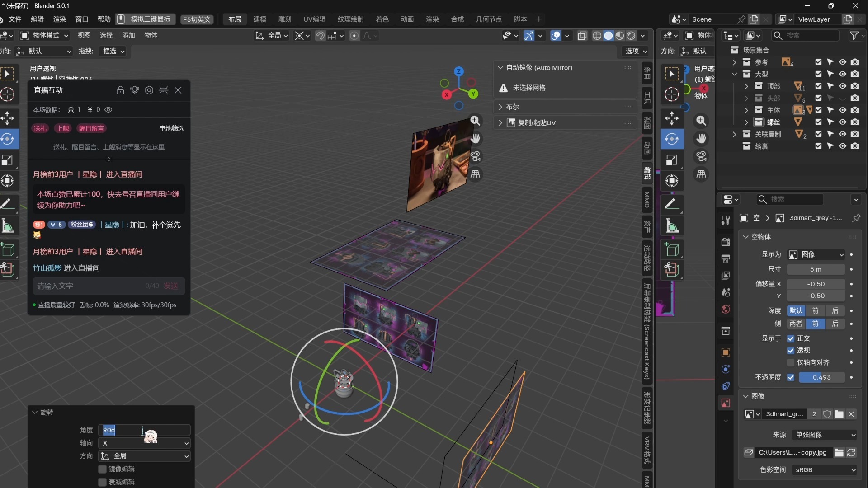Click the Annotate pencil tool
The height and width of the screenshot is (488, 868).
click(x=8, y=203)
